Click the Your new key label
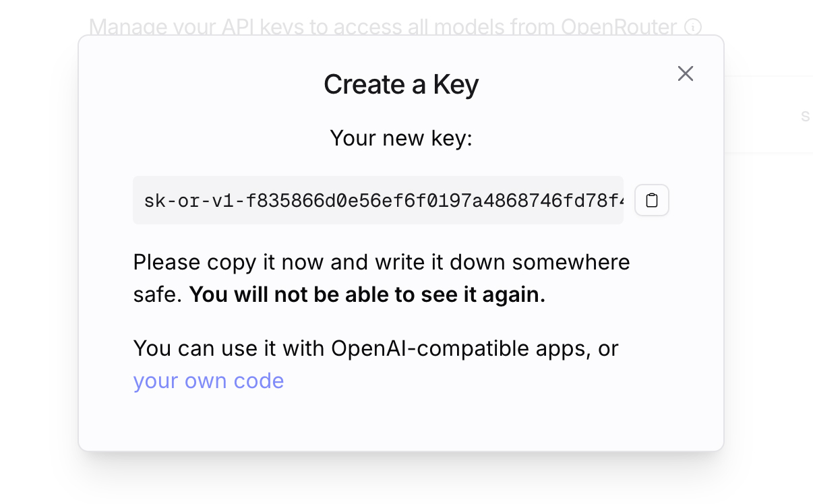Screen dimensions: 813x504 click(401, 138)
